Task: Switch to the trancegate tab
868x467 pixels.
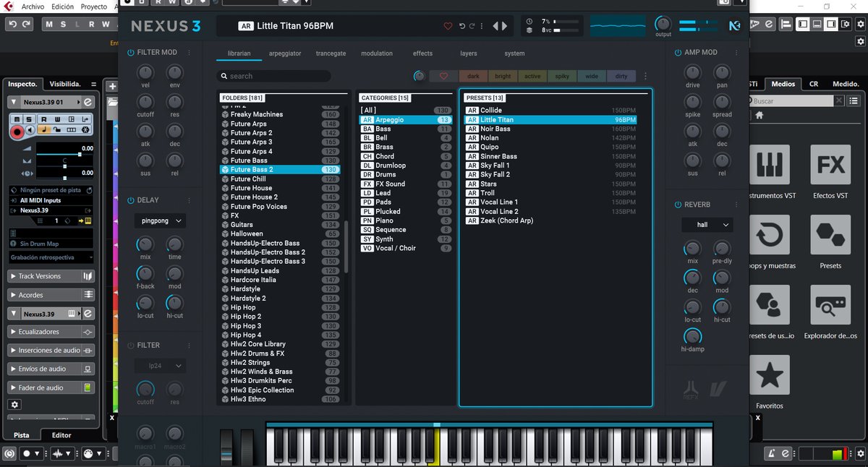Action: tap(331, 53)
